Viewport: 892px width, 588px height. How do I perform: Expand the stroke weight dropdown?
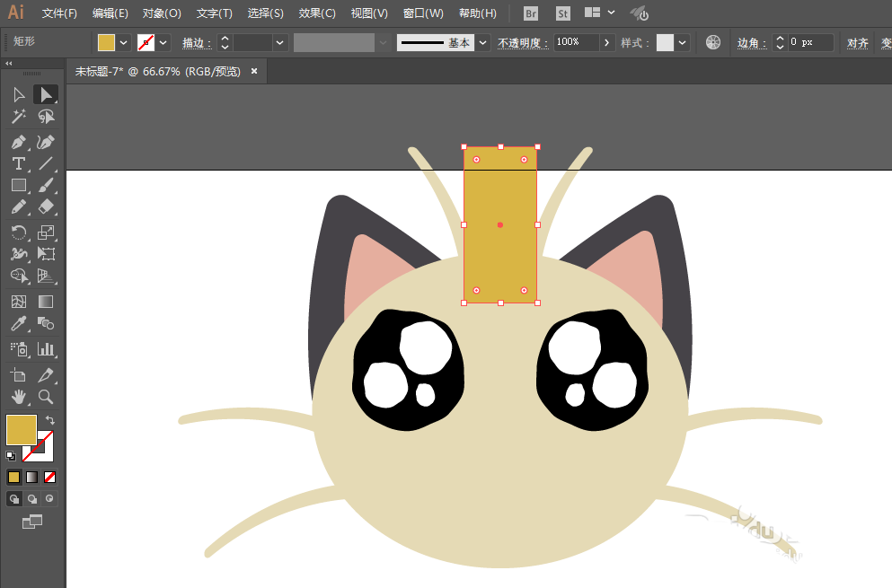(x=280, y=43)
